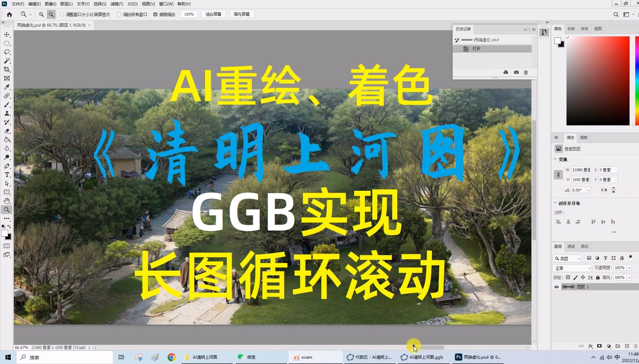Collapse the 变换 section
The image size is (639, 364).
[555, 159]
